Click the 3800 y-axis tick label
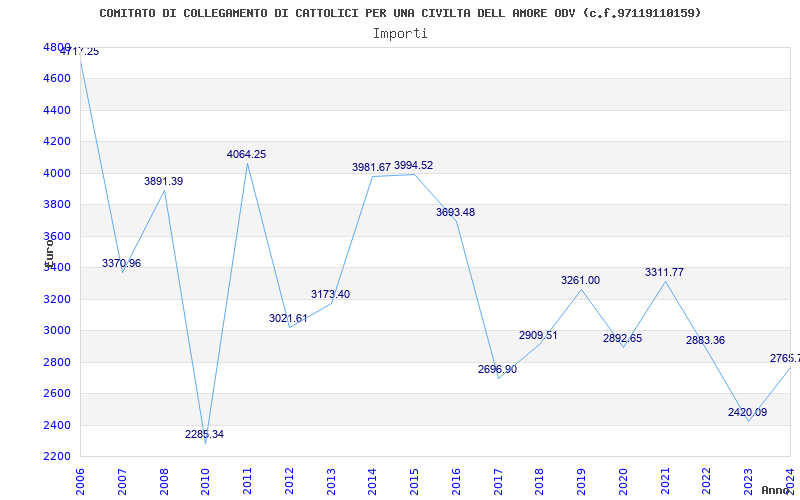 point(57,205)
